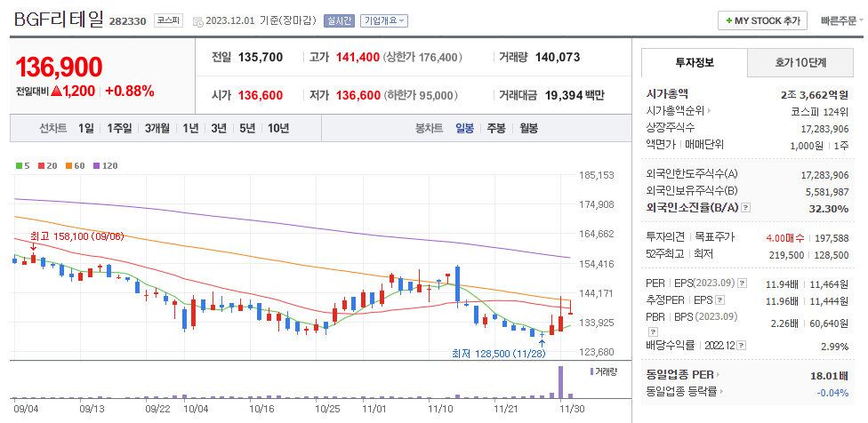Image resolution: width=868 pixels, height=423 pixels.
Task: Click the arrow after 동일업종 등락률
Action: [x=722, y=392]
